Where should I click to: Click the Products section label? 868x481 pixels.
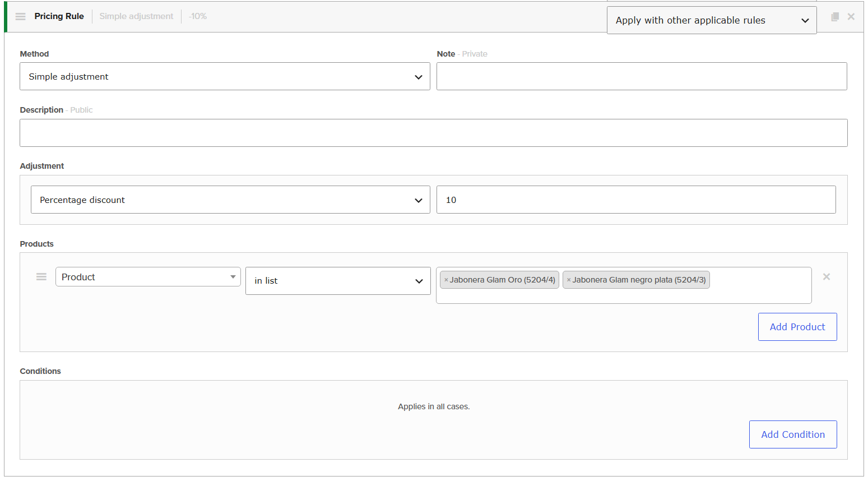36,244
